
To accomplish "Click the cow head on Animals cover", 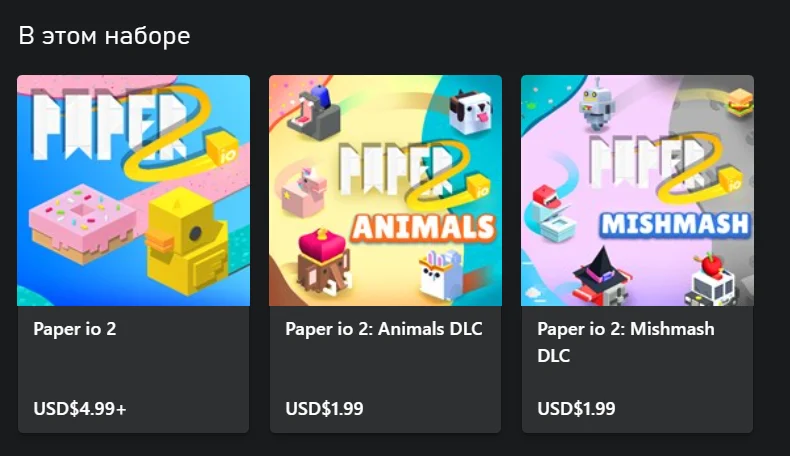I will click(x=471, y=111).
